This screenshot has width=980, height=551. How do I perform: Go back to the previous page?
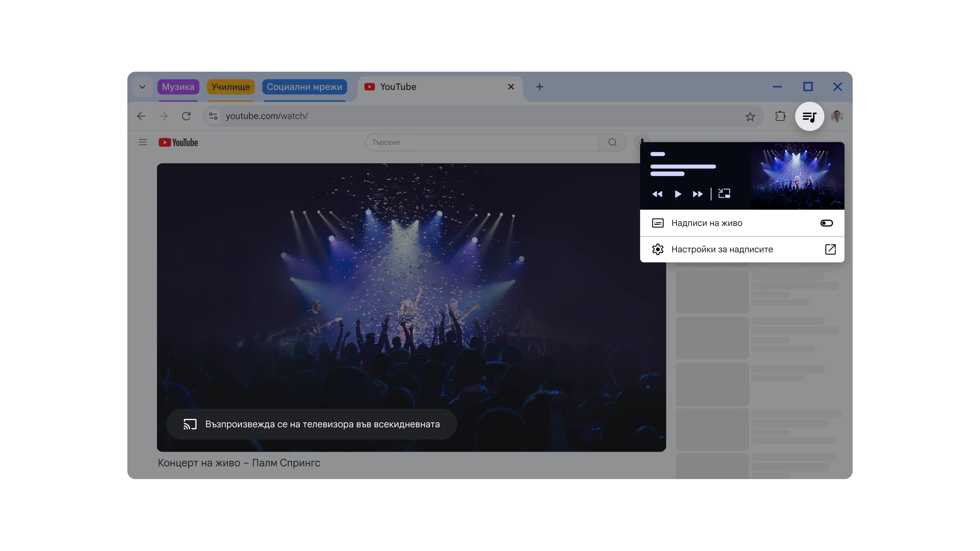141,116
